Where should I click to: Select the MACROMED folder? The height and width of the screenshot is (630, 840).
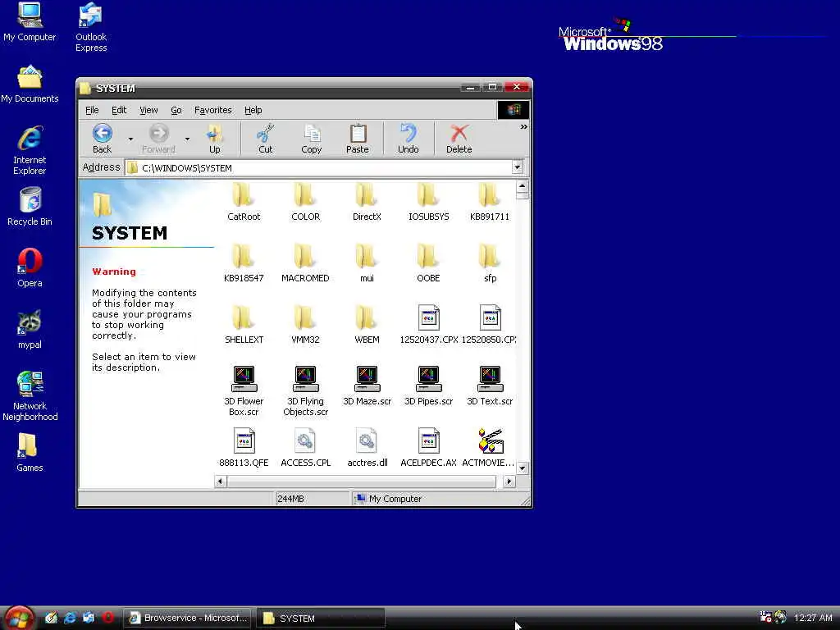[305, 263]
